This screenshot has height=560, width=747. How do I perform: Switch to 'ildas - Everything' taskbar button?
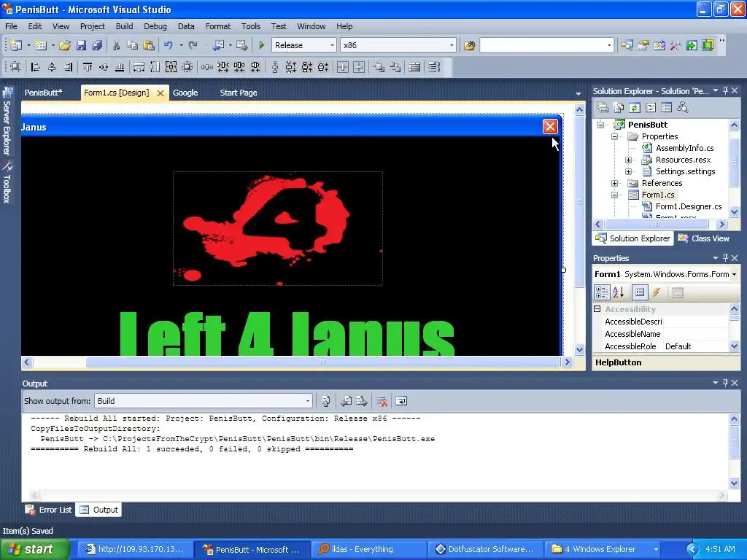coord(368,549)
